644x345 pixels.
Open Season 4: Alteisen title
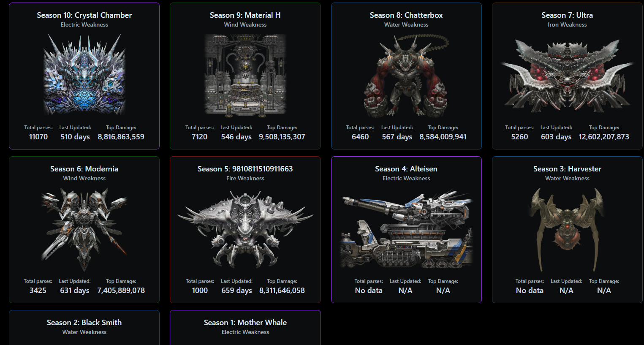406,169
